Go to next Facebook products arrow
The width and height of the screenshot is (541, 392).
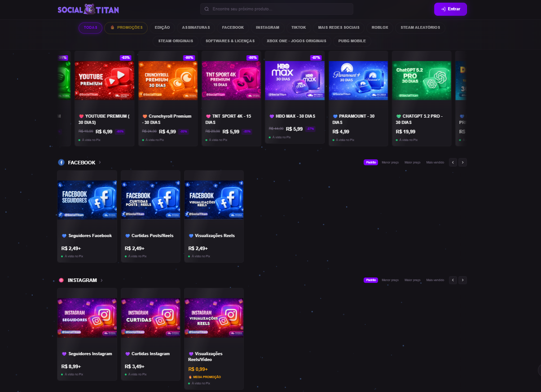point(462,163)
